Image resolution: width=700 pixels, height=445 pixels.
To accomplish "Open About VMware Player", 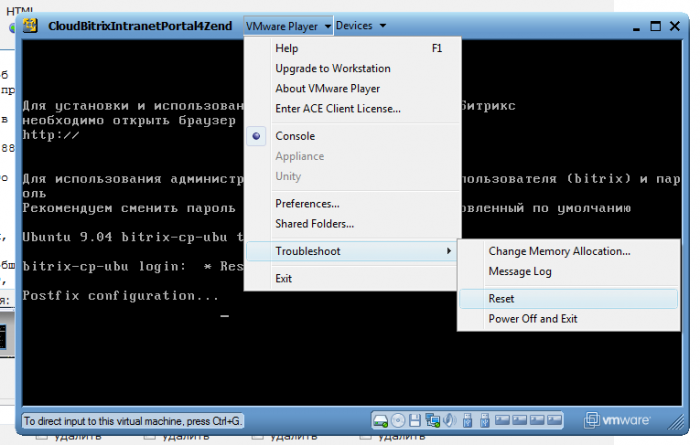I will [353, 88].
